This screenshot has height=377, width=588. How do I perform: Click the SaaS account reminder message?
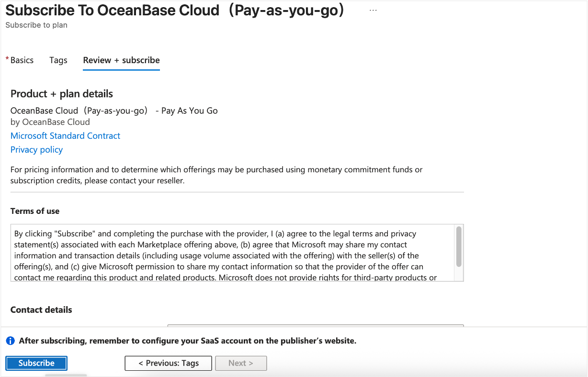(187, 341)
